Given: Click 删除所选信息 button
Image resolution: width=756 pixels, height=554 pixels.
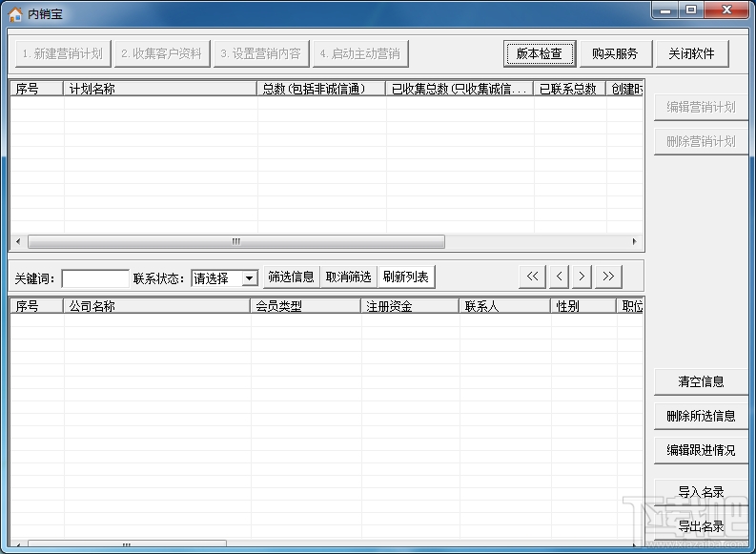Looking at the screenshot, I should point(701,416).
